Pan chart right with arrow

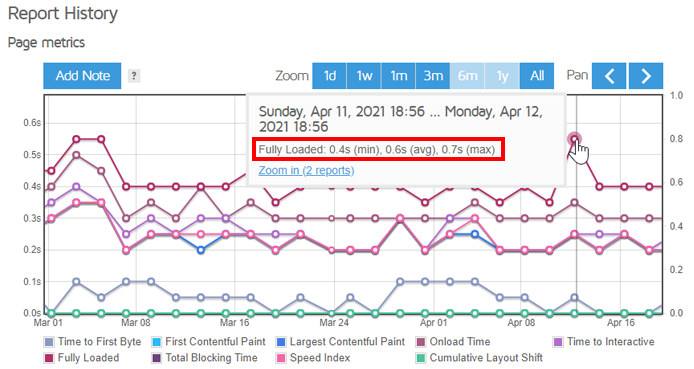[646, 76]
